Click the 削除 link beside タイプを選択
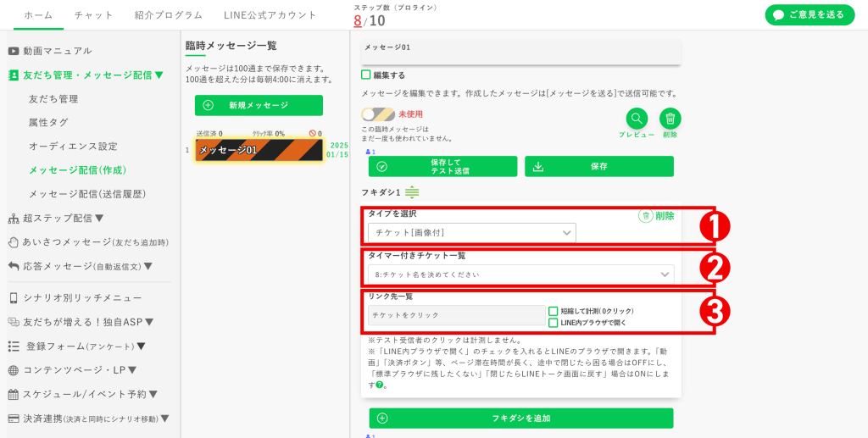Viewport: 868px width, 438px height. coord(657,216)
